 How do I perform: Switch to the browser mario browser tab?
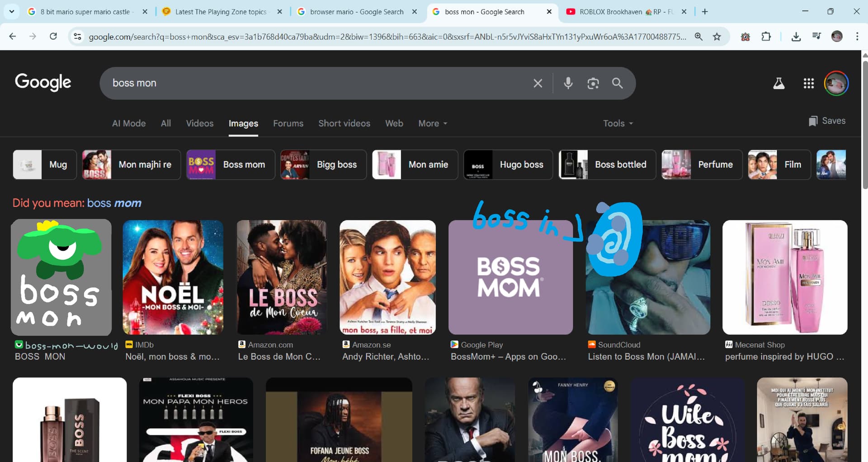coord(356,12)
